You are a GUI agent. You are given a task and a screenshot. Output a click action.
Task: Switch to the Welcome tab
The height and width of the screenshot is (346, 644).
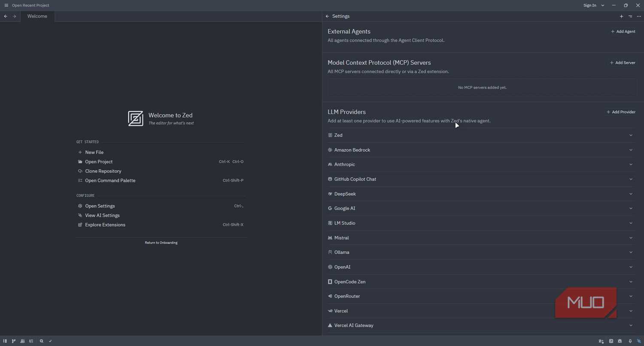[x=37, y=16]
